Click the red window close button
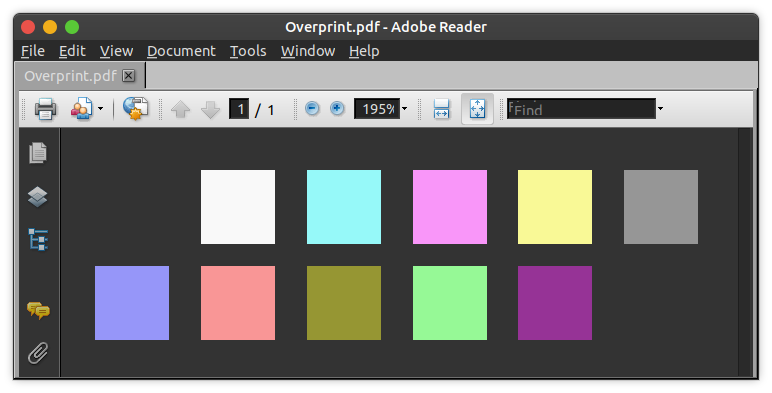 coord(28,27)
